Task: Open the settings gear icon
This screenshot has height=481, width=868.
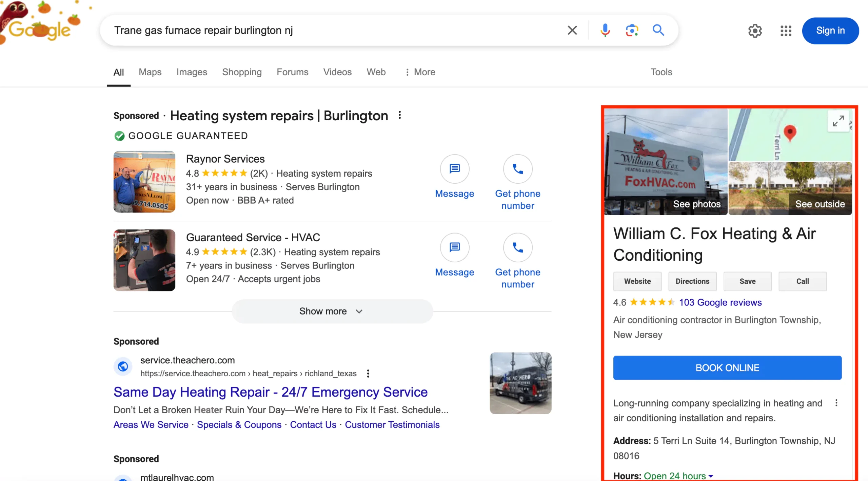Action: [x=755, y=31]
